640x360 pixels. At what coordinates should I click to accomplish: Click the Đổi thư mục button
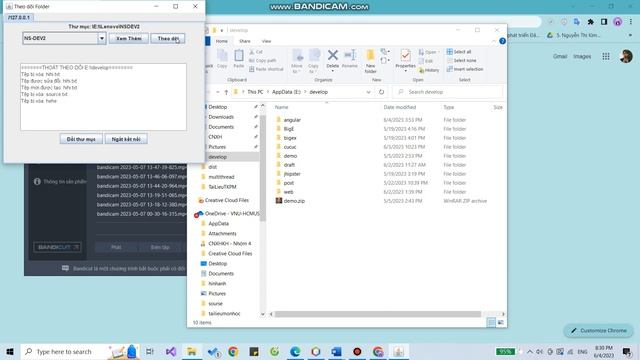[81, 139]
